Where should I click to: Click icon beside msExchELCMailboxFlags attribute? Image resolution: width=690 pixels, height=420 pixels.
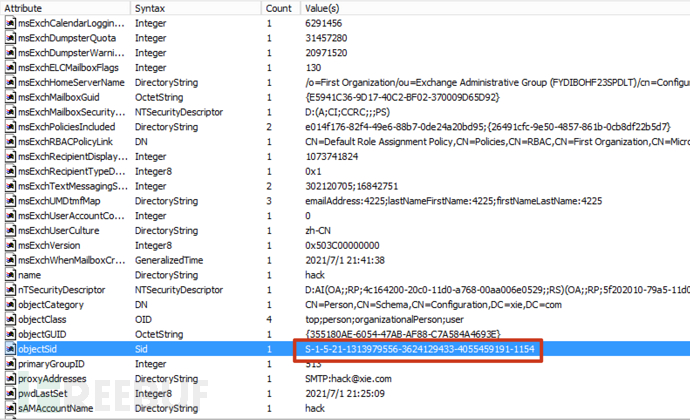pyautogui.click(x=11, y=67)
